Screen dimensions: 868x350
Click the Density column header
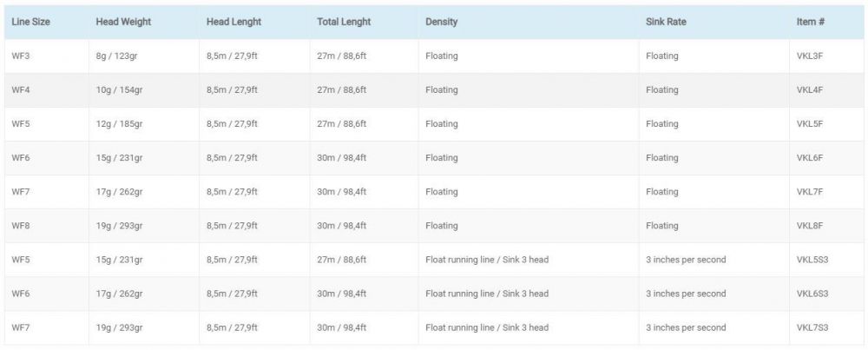point(442,22)
